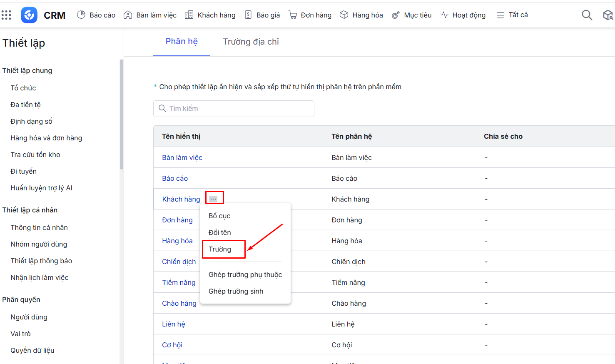Click the CRM logo icon
This screenshot has width=615, height=364.
pos(29,15)
